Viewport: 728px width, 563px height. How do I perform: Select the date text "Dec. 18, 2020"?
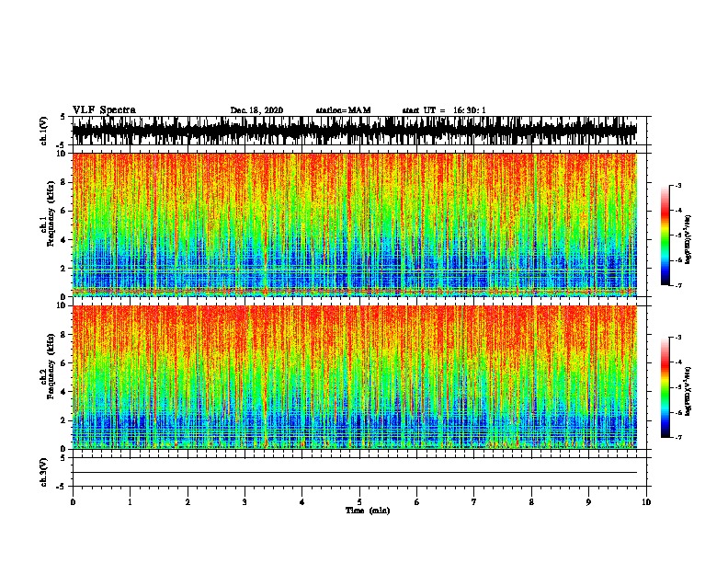256,110
